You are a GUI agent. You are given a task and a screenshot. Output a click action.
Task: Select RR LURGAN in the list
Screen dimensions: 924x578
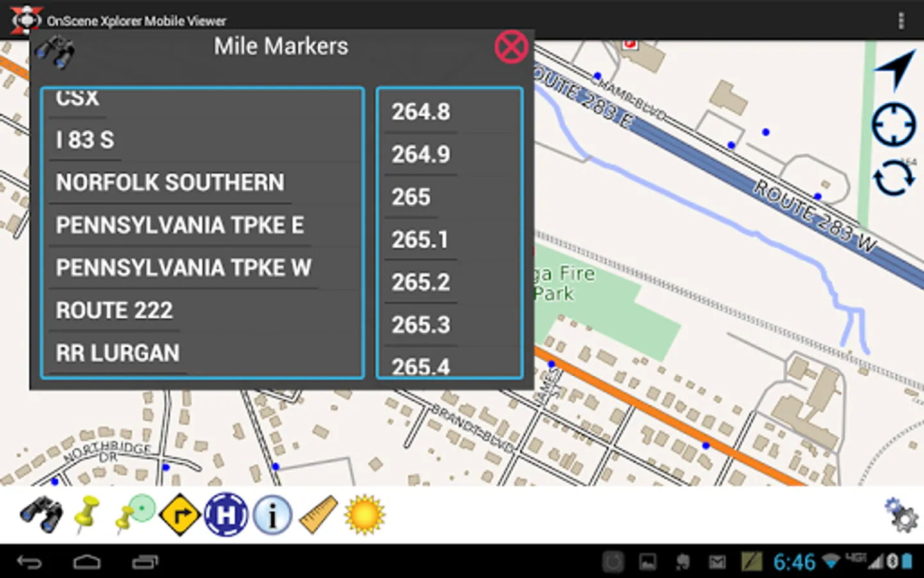[203, 353]
